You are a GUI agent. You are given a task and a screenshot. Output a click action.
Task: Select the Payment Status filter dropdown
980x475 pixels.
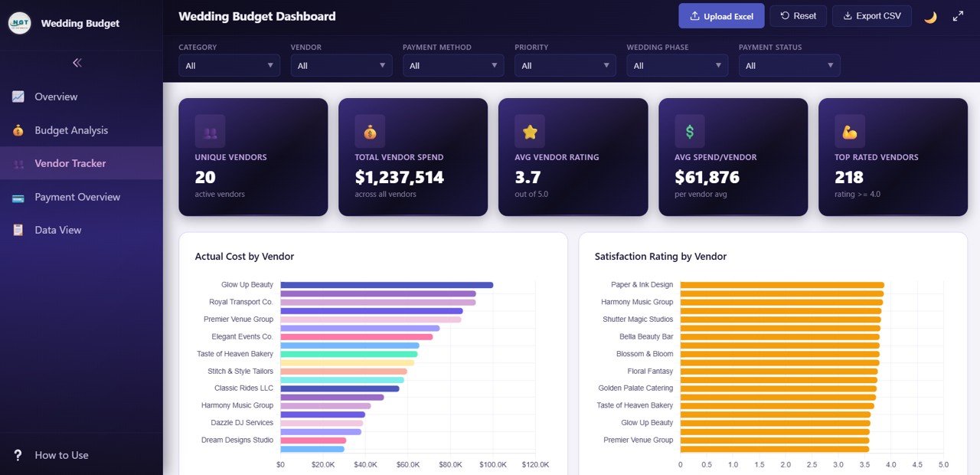789,66
